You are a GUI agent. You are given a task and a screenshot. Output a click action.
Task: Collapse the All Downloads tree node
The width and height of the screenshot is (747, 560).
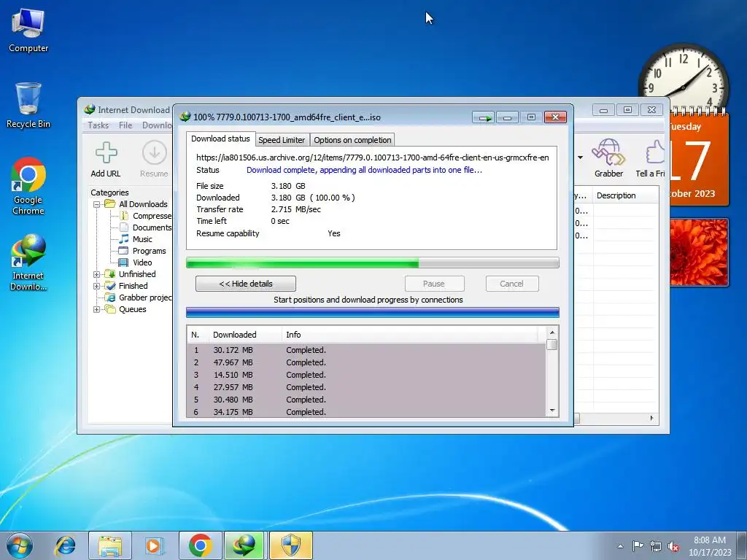[x=97, y=204]
